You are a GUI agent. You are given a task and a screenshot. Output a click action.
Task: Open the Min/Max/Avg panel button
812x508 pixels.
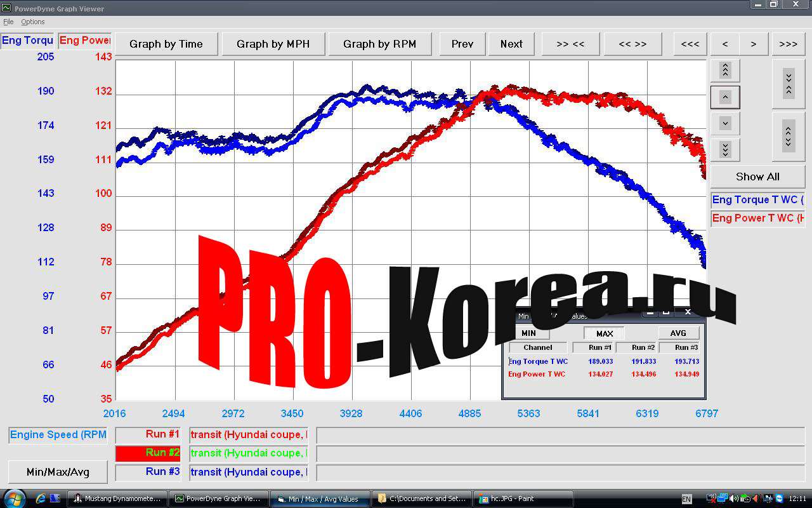58,472
